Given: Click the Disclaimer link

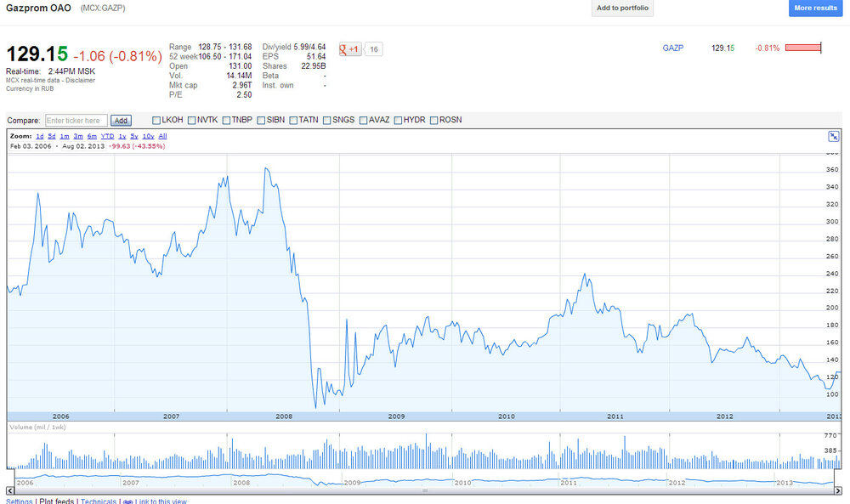Looking at the screenshot, I should click(80, 80).
